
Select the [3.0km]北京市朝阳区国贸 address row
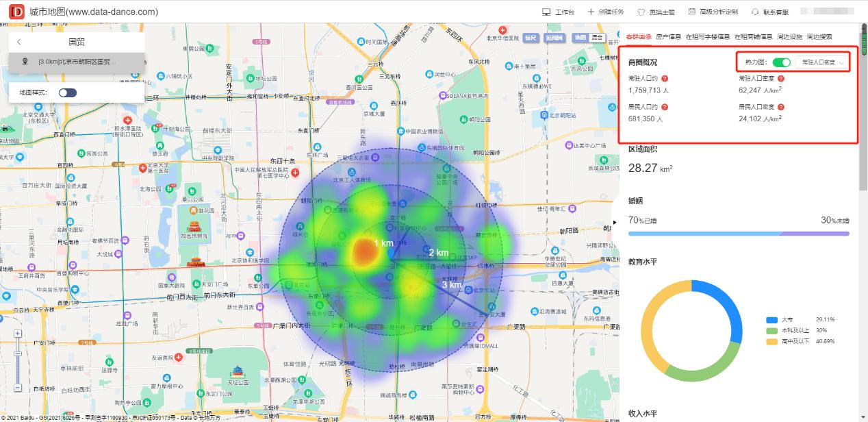click(x=77, y=62)
